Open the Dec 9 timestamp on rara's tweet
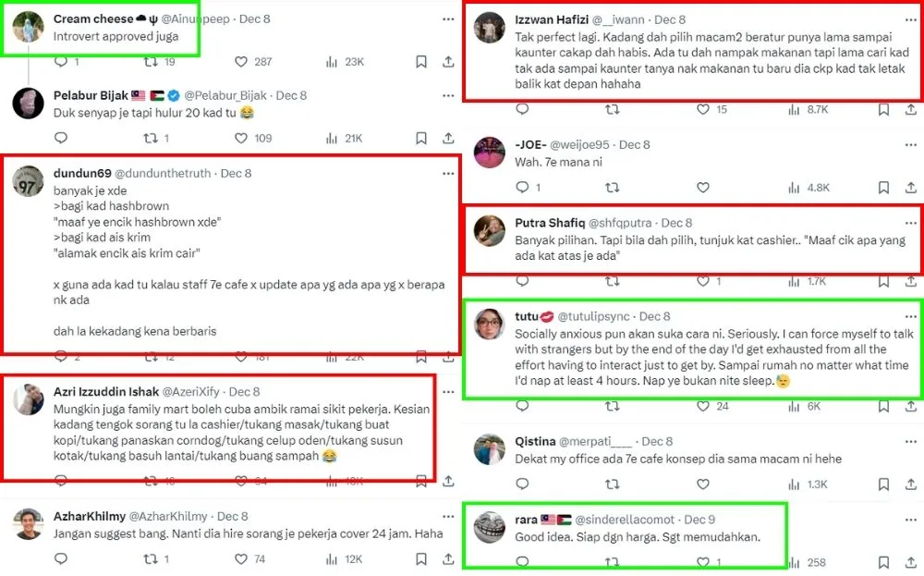The height and width of the screenshot is (576, 924). click(x=700, y=520)
